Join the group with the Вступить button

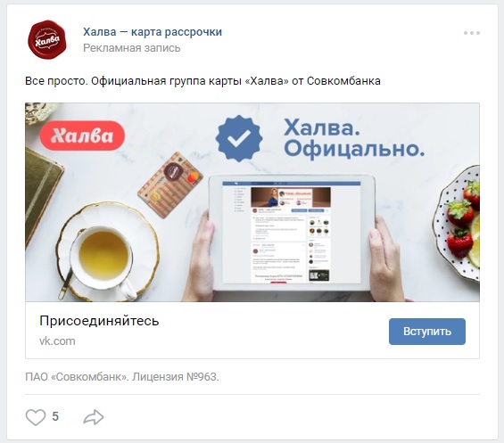(x=427, y=332)
